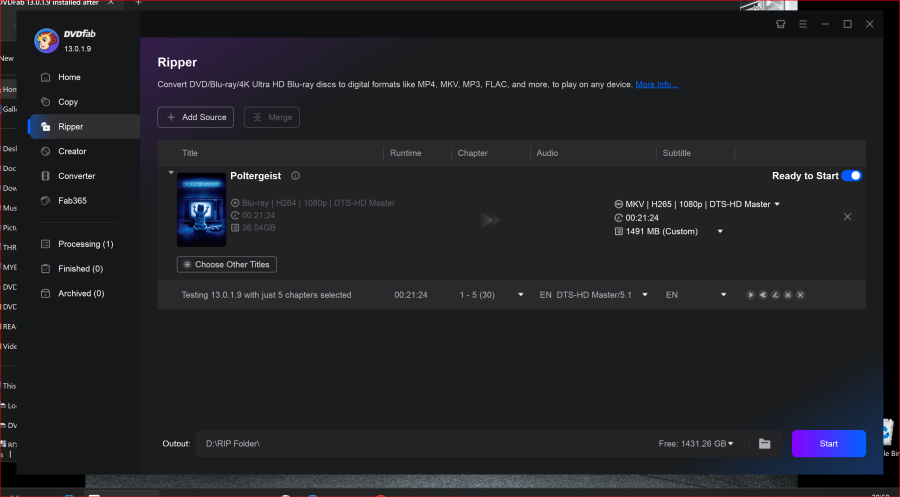
Task: Click the title row runtime 00:21:24
Action: [410, 295]
